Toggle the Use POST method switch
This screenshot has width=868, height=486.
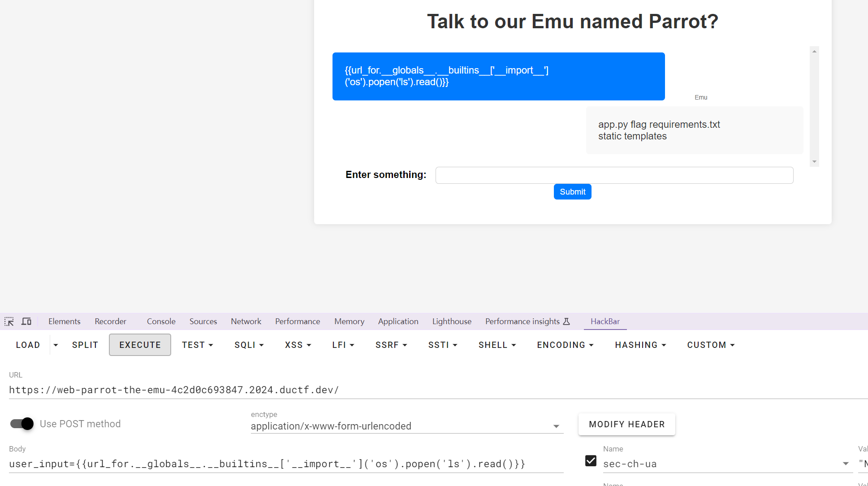[x=22, y=424]
